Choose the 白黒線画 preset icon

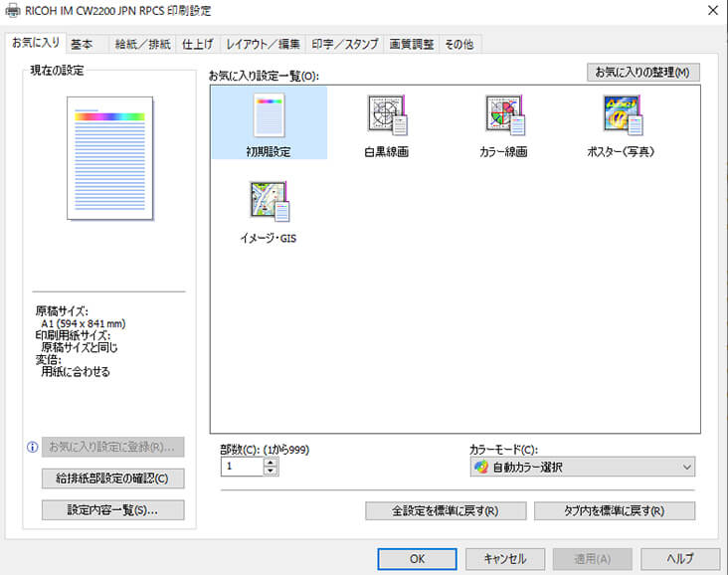386,116
